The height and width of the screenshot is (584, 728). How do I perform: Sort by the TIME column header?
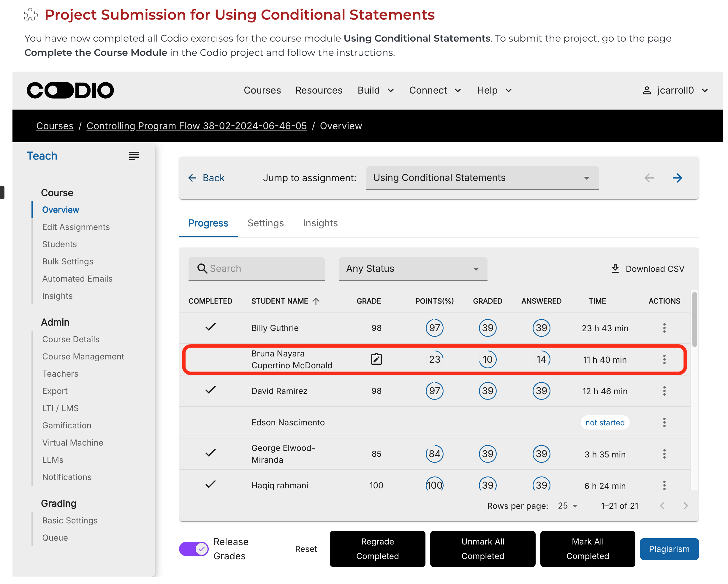[x=597, y=301]
